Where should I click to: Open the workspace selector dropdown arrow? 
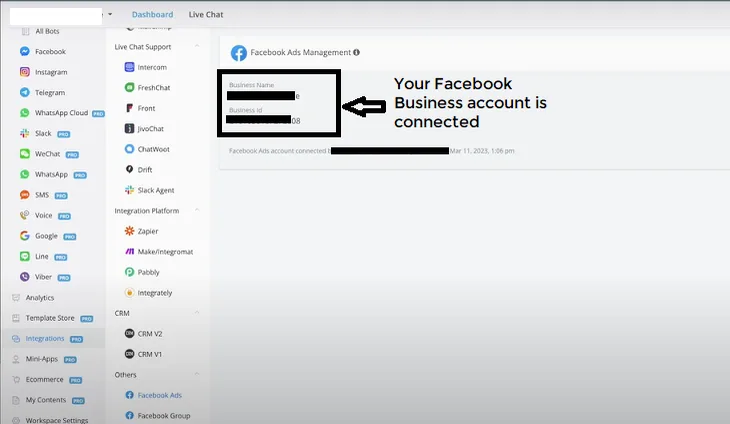point(110,14)
